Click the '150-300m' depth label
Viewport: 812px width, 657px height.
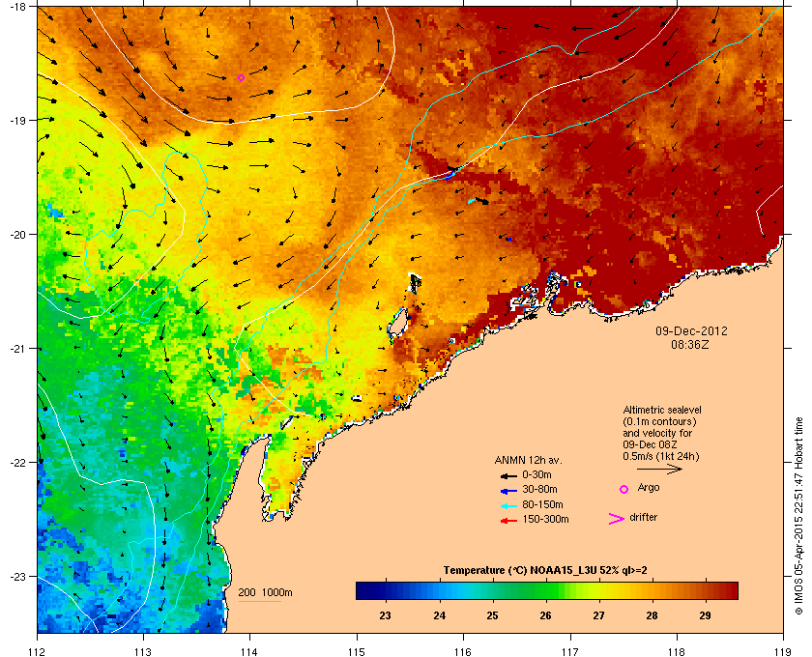click(x=545, y=519)
